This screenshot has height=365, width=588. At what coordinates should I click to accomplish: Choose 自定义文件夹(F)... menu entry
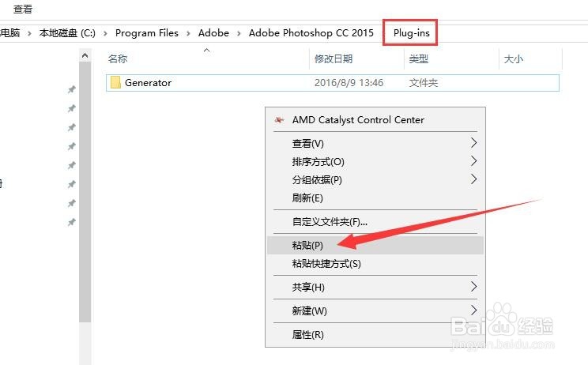[375, 222]
